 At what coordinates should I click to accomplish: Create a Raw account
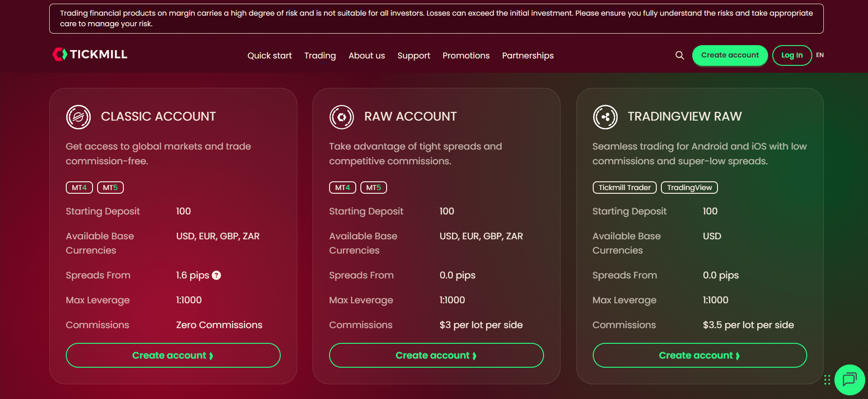click(x=436, y=355)
